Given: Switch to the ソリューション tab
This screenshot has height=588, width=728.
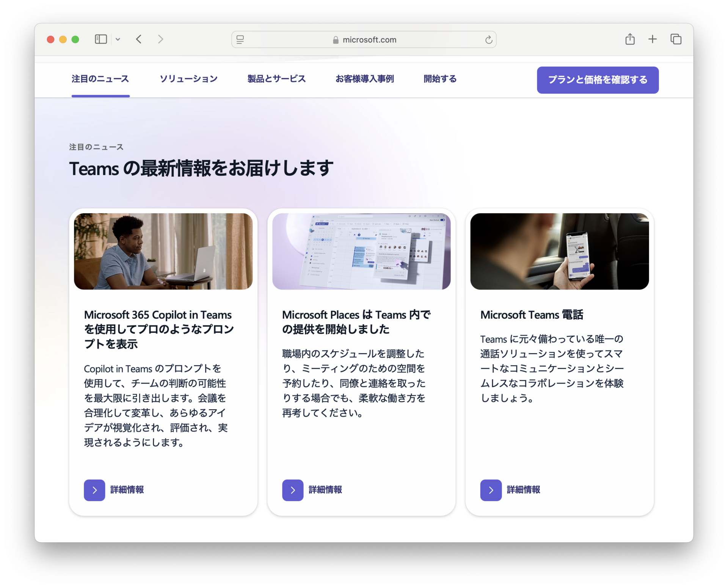Looking at the screenshot, I should click(x=188, y=79).
